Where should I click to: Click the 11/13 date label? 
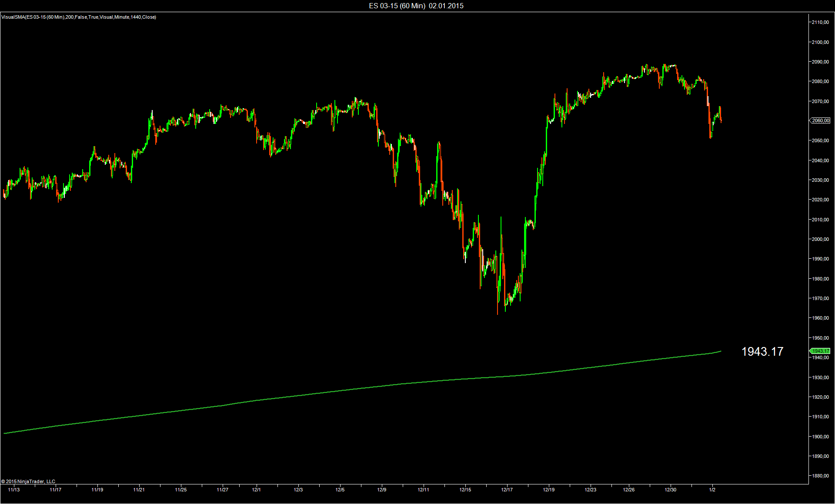(x=14, y=490)
